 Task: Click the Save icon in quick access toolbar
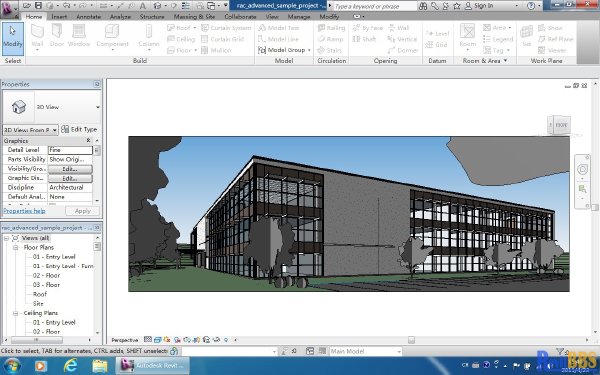point(38,6)
